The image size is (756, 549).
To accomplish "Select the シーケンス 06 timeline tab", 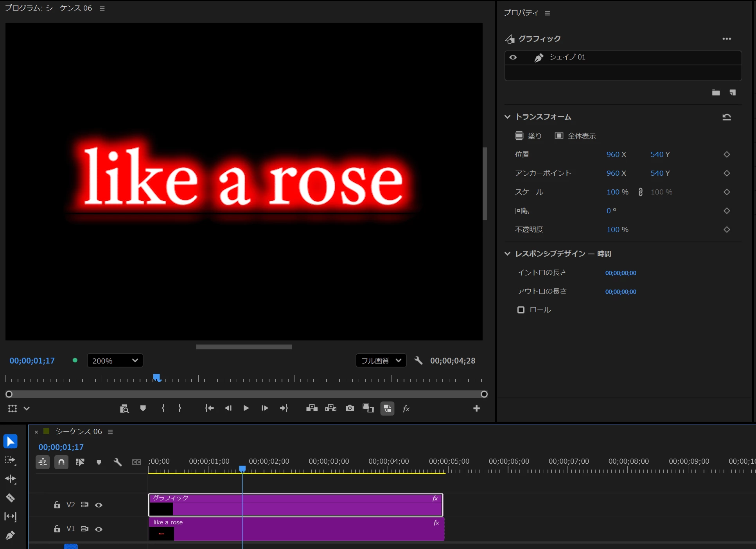I will (x=79, y=431).
